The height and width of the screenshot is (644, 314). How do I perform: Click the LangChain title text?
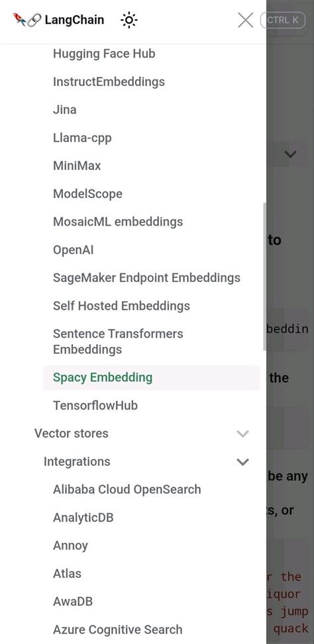click(x=74, y=20)
